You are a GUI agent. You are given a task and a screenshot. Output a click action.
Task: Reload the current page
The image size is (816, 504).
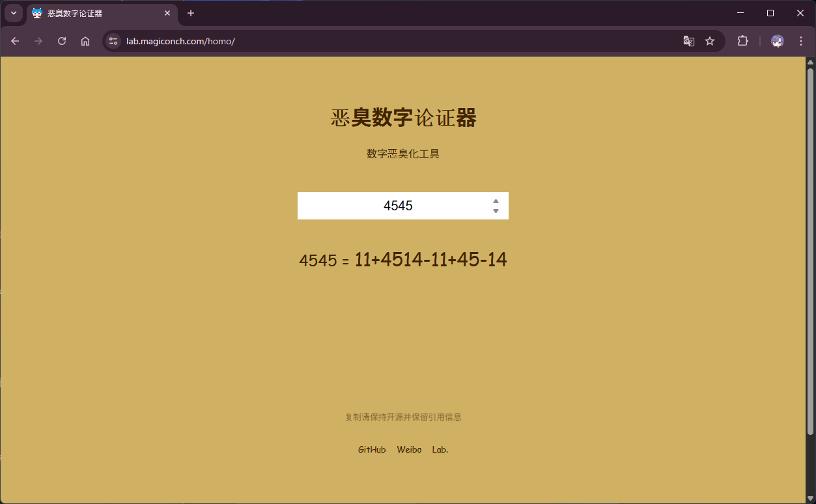[x=62, y=41]
